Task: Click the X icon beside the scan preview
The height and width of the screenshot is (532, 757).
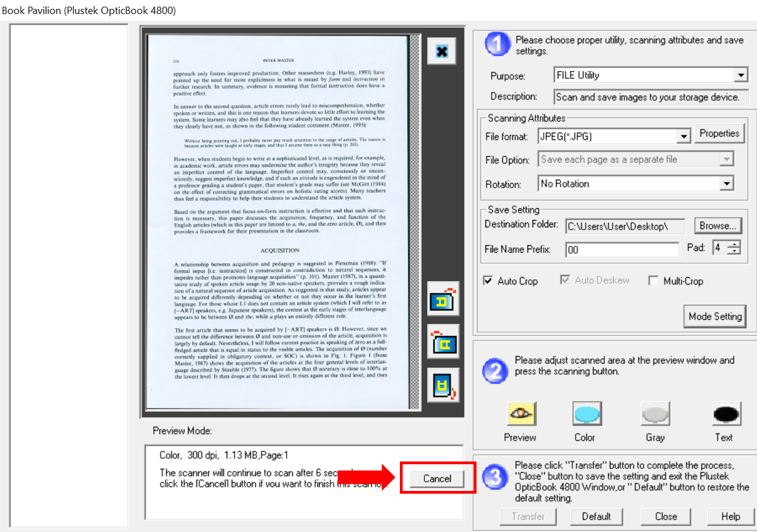Action: [442, 52]
